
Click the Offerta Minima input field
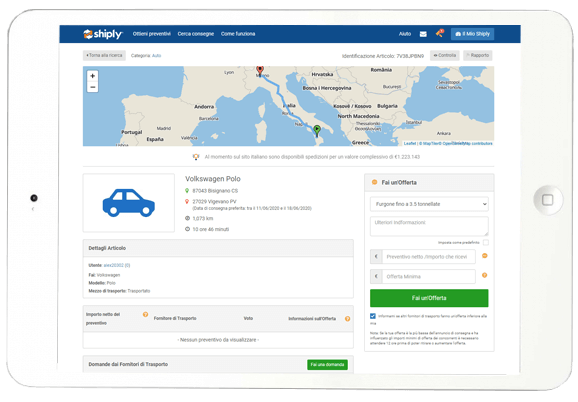point(429,276)
